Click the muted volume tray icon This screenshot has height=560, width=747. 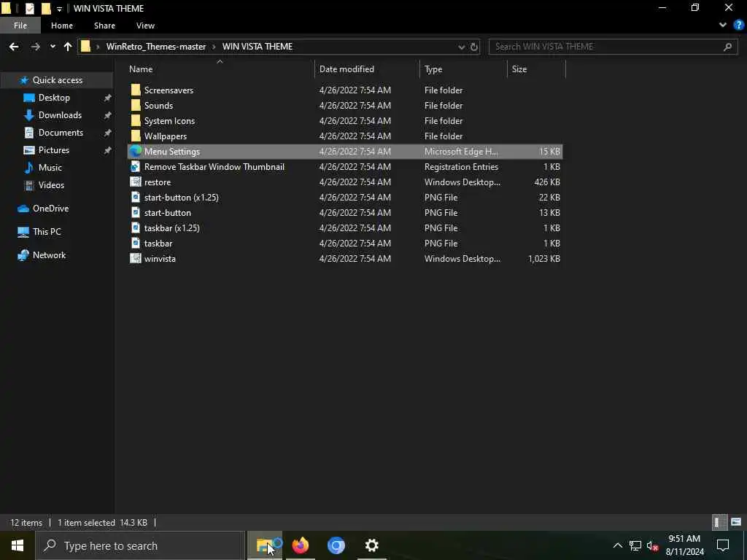click(x=652, y=545)
